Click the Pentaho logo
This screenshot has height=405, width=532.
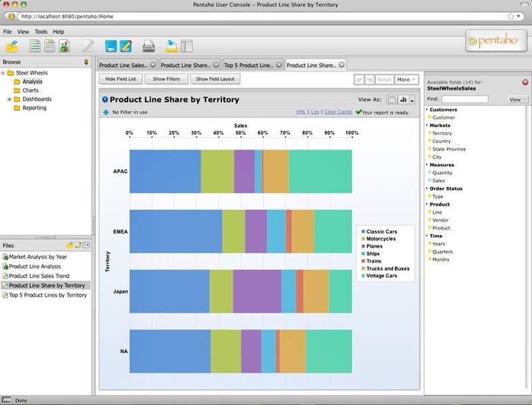click(x=496, y=40)
